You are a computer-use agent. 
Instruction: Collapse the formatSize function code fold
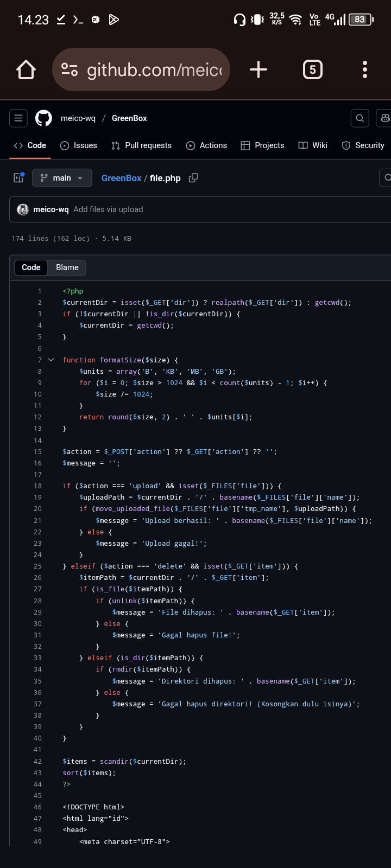tap(51, 360)
